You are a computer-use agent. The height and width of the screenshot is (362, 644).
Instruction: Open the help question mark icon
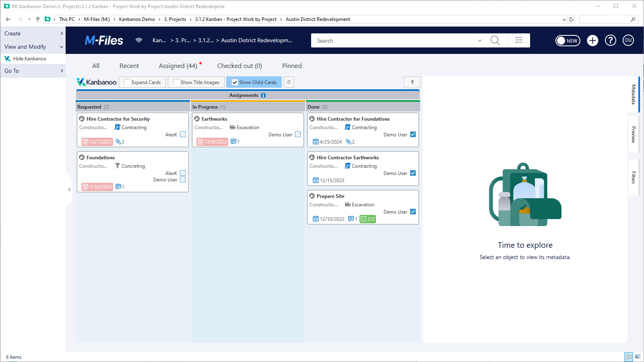click(x=611, y=40)
